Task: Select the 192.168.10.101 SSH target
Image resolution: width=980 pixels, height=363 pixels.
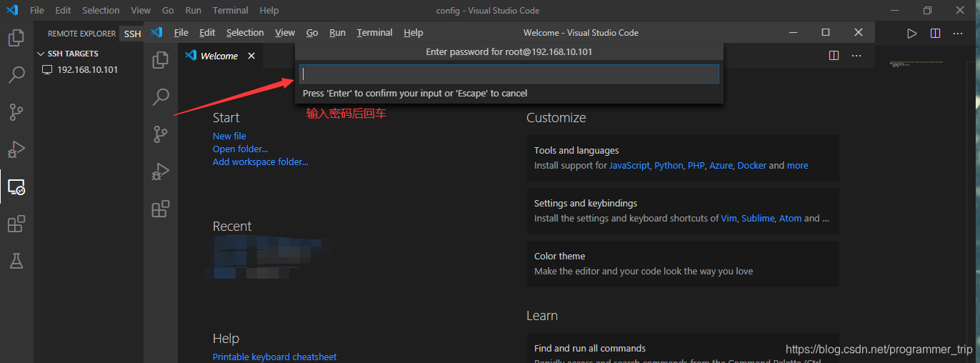Action: 89,70
